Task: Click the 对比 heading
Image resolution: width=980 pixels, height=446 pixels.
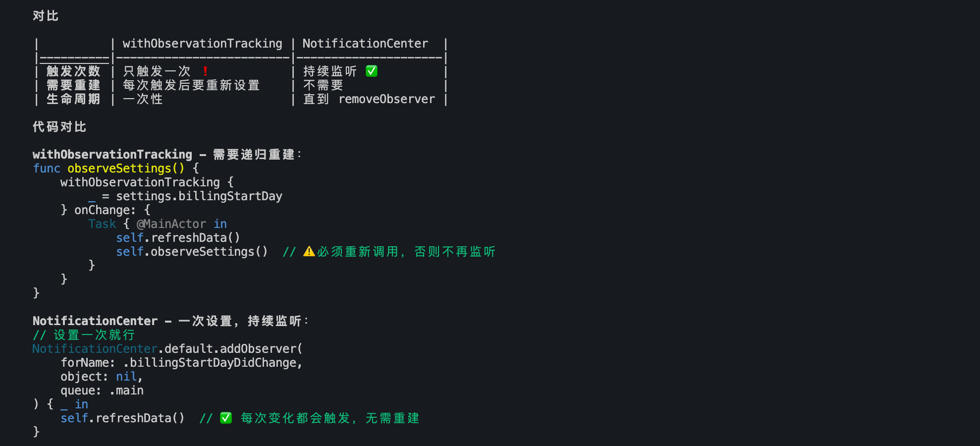Action: (46, 16)
